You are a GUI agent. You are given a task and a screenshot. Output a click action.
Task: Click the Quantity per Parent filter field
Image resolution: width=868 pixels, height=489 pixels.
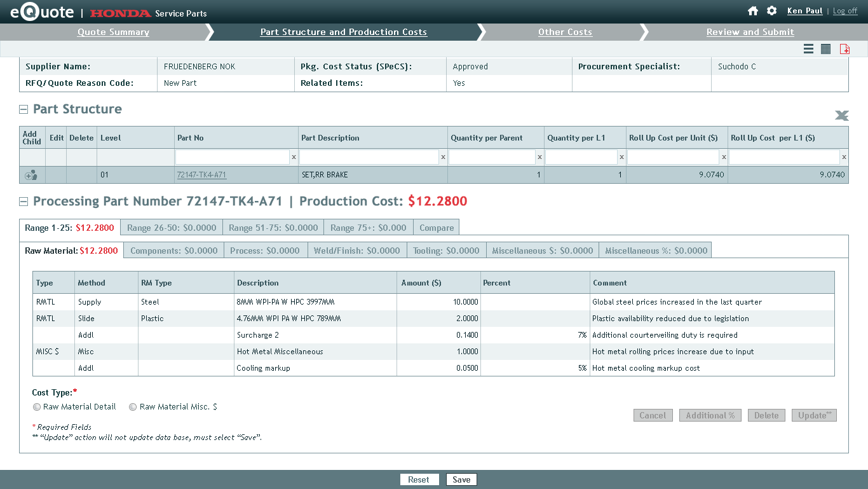(x=492, y=157)
